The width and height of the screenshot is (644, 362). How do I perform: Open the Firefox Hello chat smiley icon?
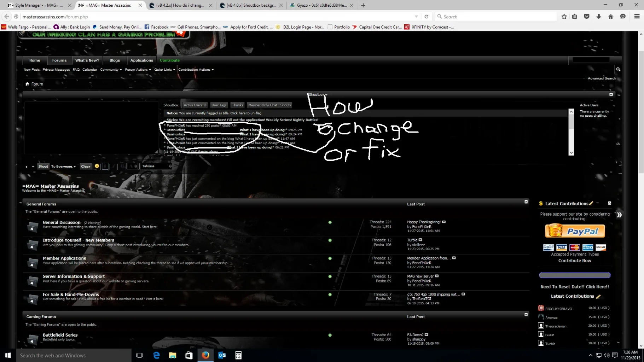[x=623, y=17]
